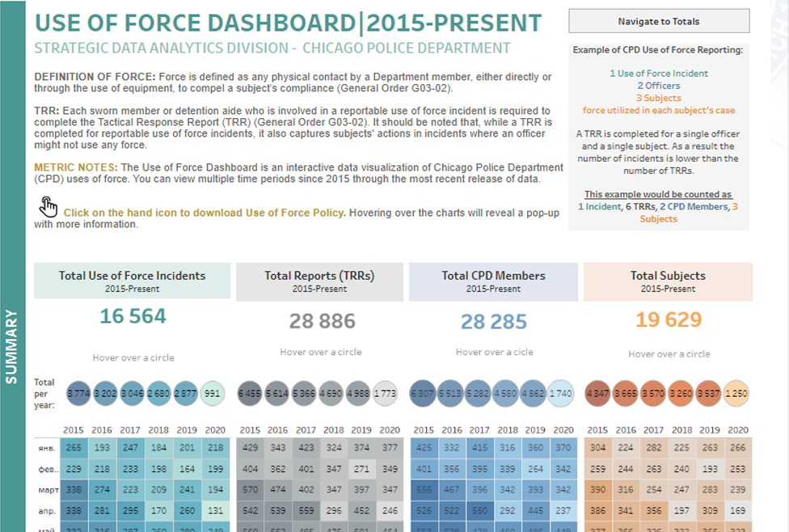Select the 131 cell in incidents heatmap
This screenshot has width=789, height=532.
[215, 510]
